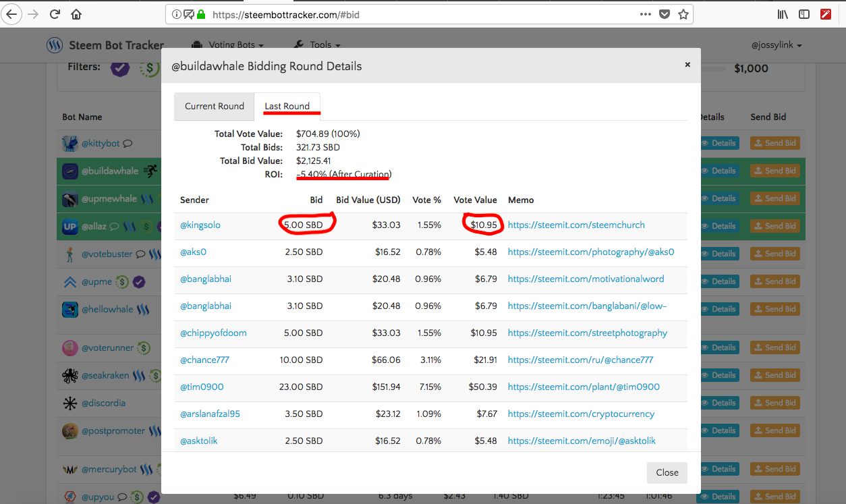Image resolution: width=846 pixels, height=504 pixels.
Task: Toggle the purple verified filter badge
Action: [x=120, y=67]
